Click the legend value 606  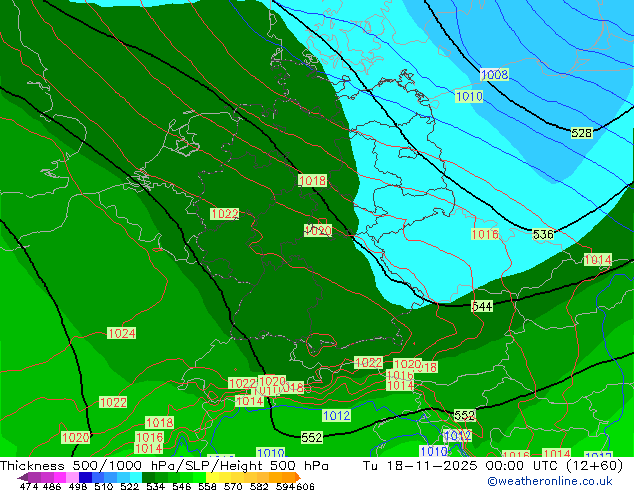click(x=305, y=486)
